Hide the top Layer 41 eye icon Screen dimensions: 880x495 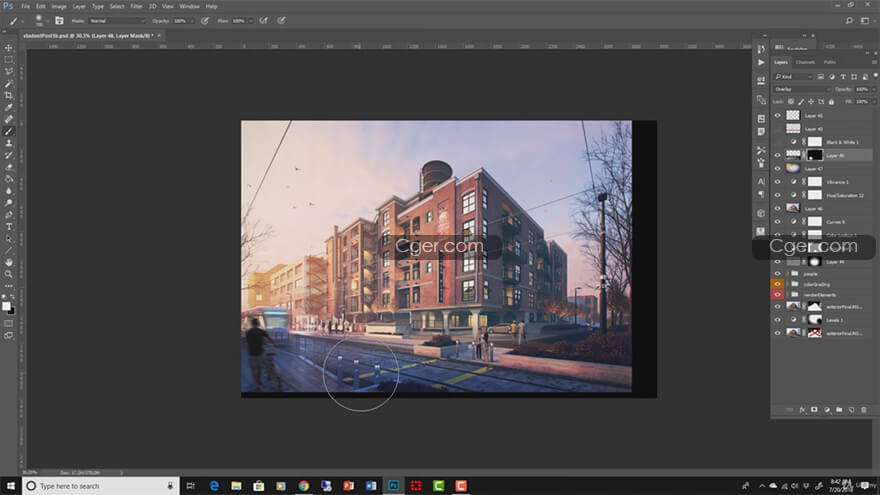coord(777,115)
